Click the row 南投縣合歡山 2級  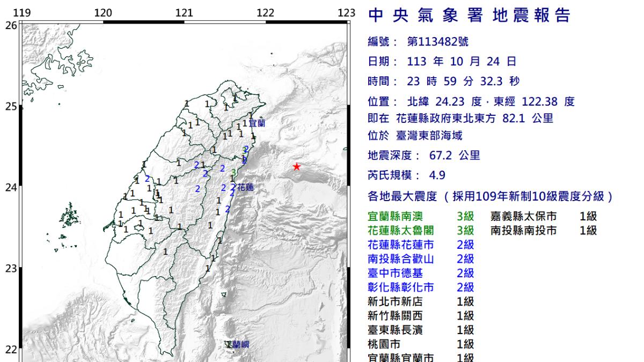coord(421,259)
